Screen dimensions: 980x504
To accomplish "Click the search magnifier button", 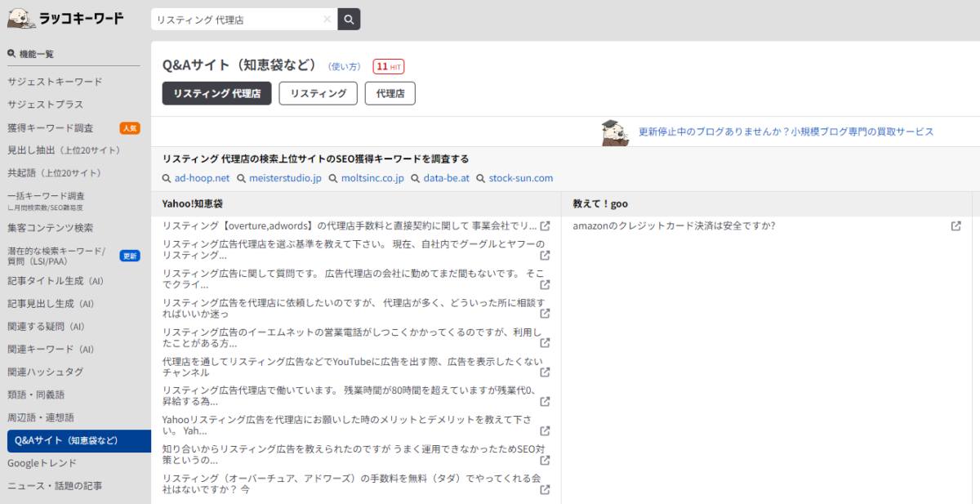I will click(x=349, y=19).
